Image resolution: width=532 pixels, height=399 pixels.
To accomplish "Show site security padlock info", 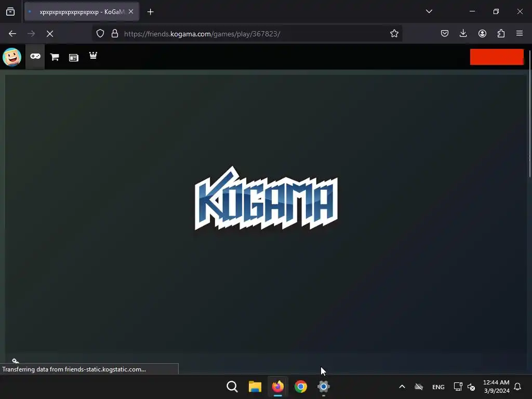I will (115, 34).
